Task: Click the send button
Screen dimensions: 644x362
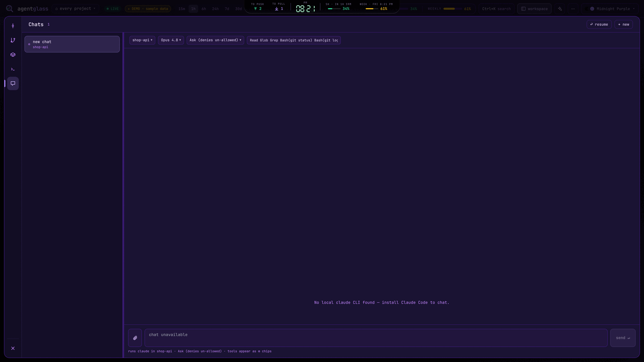Action: click(x=623, y=338)
